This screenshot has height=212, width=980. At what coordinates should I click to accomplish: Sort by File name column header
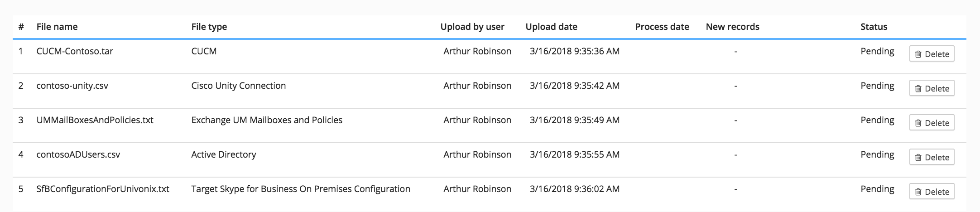[57, 27]
